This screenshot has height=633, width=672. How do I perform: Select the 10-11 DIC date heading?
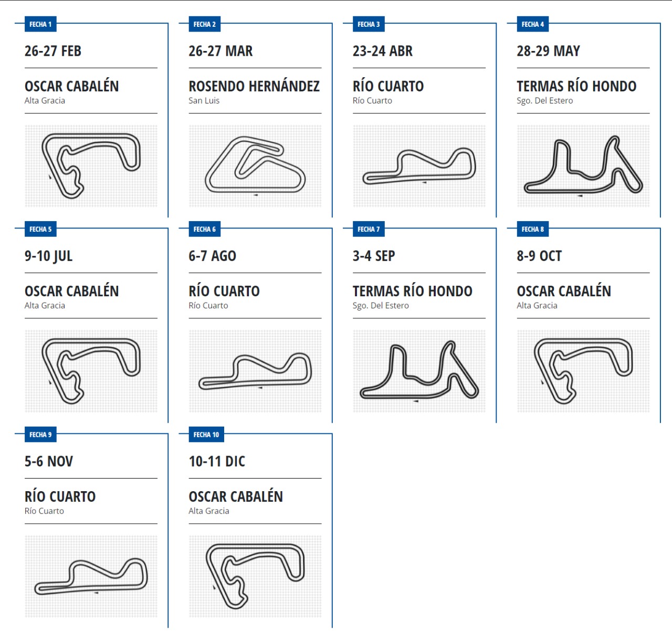tap(217, 461)
